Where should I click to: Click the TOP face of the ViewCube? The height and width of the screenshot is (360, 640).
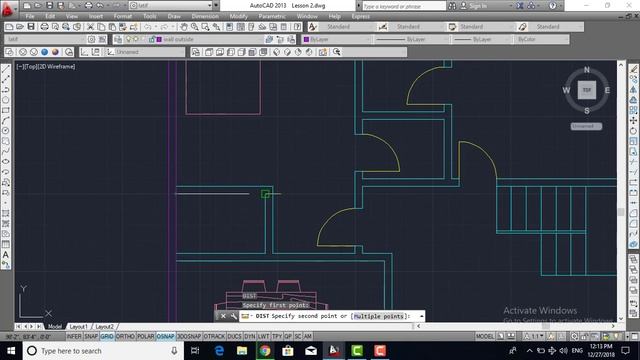[587, 90]
